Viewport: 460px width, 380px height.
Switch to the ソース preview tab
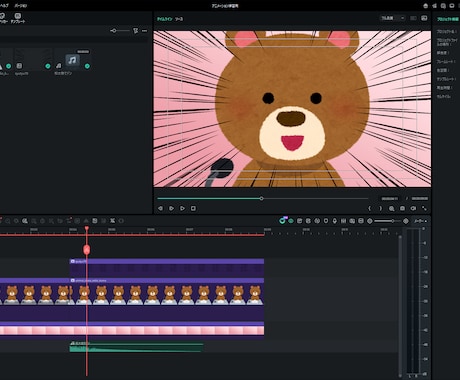pos(179,19)
